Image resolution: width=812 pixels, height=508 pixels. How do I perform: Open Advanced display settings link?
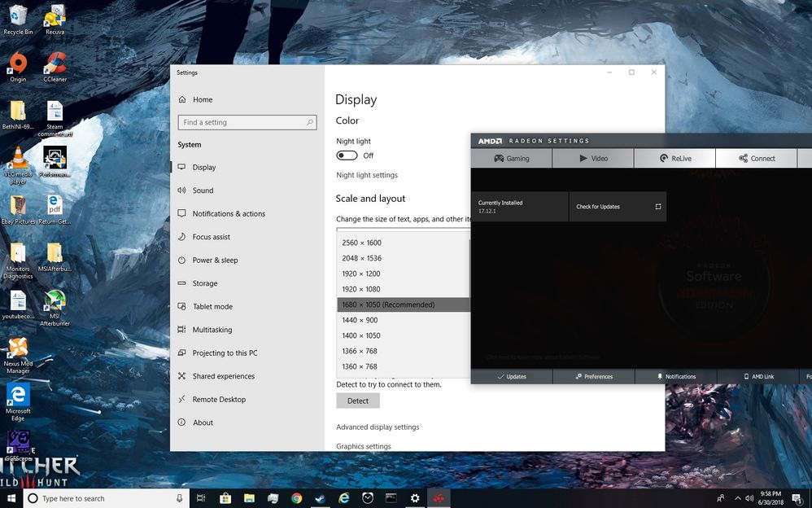tap(378, 427)
